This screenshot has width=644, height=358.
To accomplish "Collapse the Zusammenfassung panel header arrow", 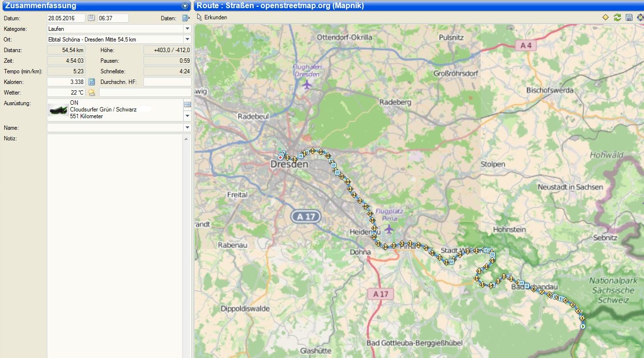I will (185, 6).
